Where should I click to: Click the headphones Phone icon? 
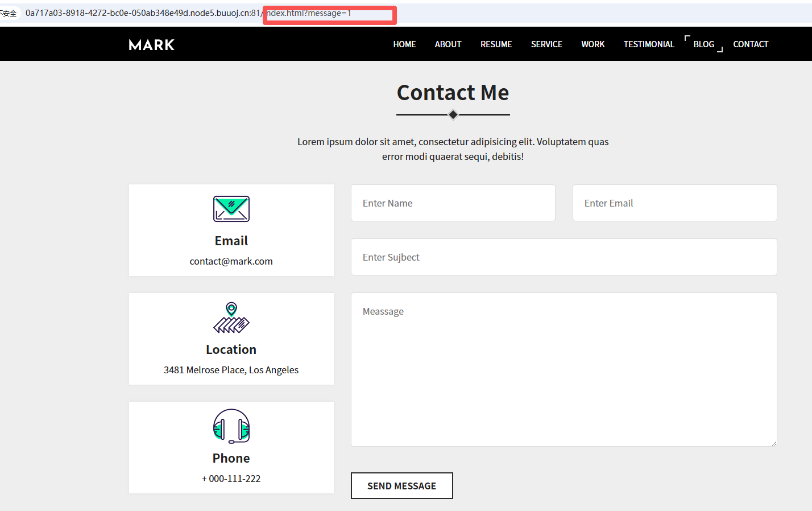click(231, 426)
